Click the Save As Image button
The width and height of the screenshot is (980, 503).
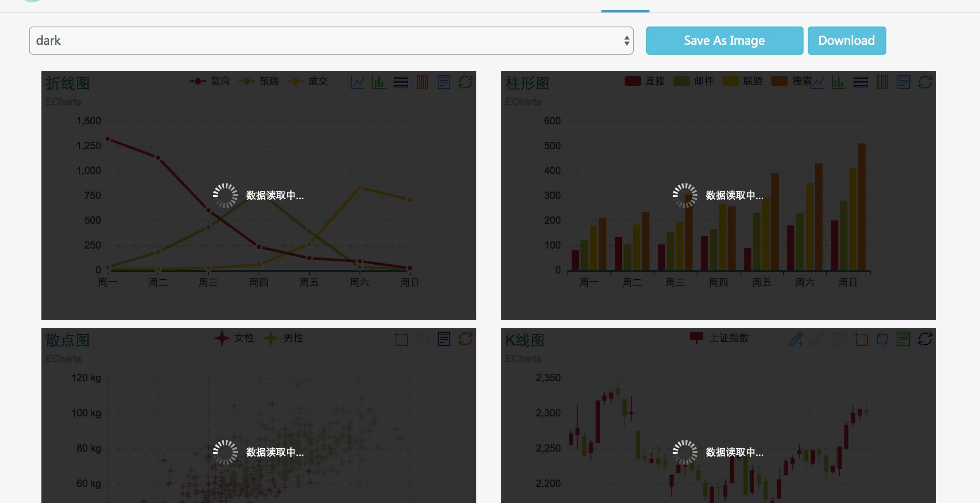(x=724, y=41)
